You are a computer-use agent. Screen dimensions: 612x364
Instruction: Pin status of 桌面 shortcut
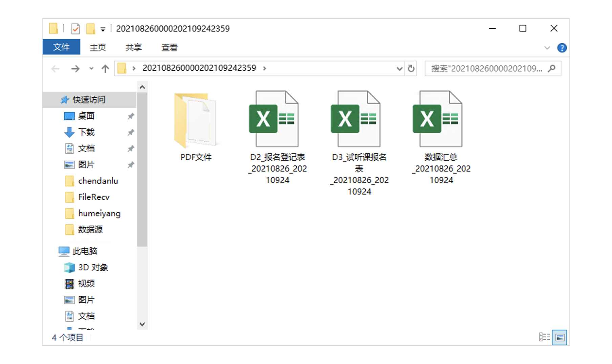[x=131, y=116]
